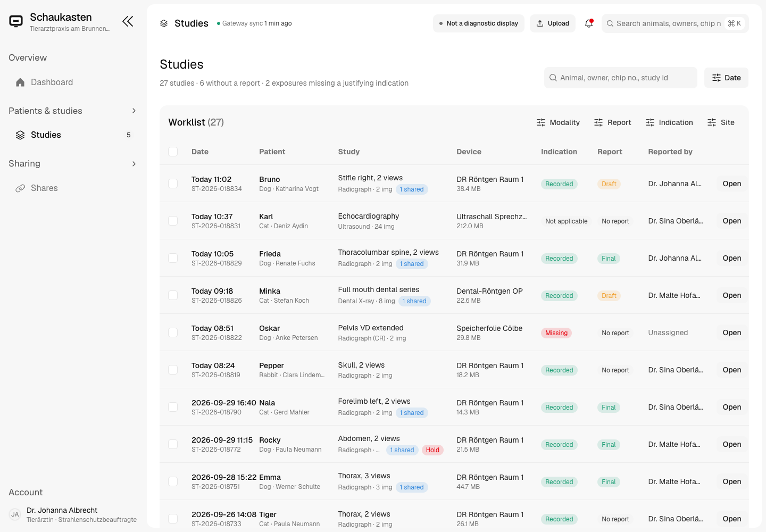Click the Hold tag on Rocky's study
Viewport: 766px width, 532px height.
(433, 450)
